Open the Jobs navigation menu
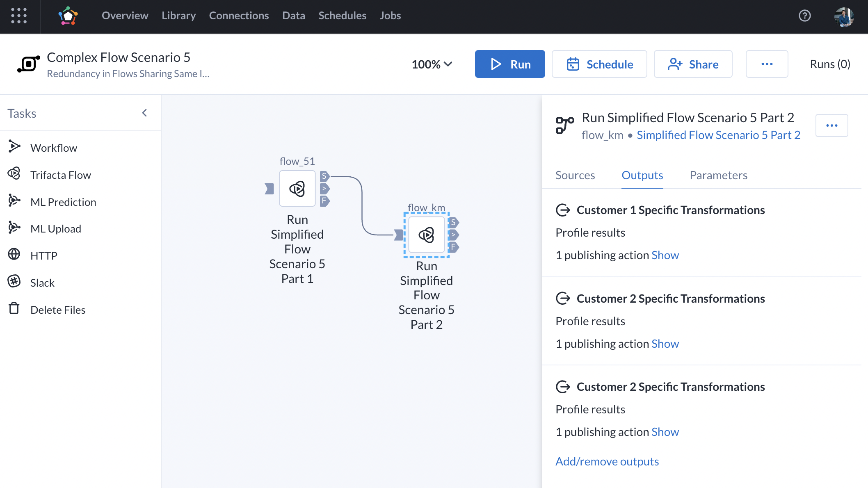 (390, 16)
